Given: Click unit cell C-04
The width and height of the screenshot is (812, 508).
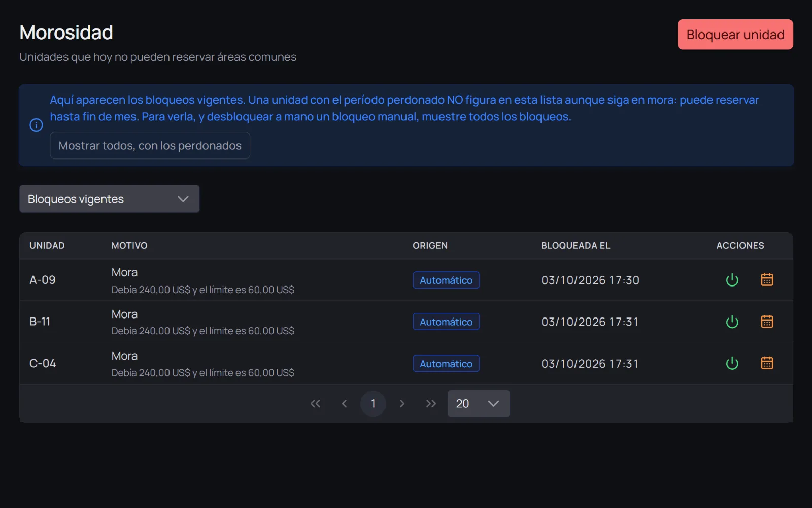Looking at the screenshot, I should point(43,363).
